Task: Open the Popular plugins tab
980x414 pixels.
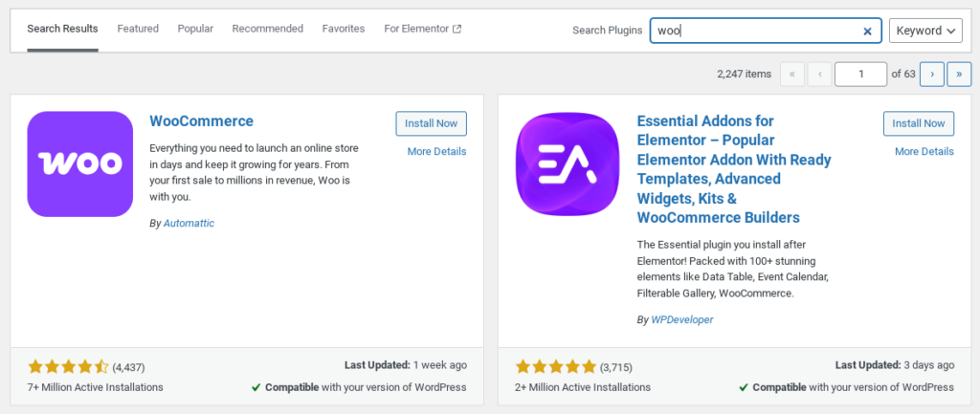Action: click(195, 29)
